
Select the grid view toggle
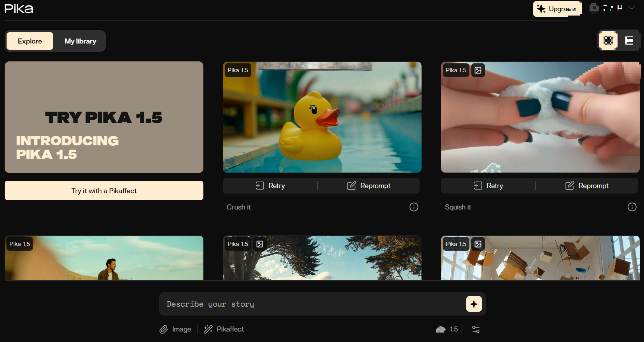pos(608,40)
